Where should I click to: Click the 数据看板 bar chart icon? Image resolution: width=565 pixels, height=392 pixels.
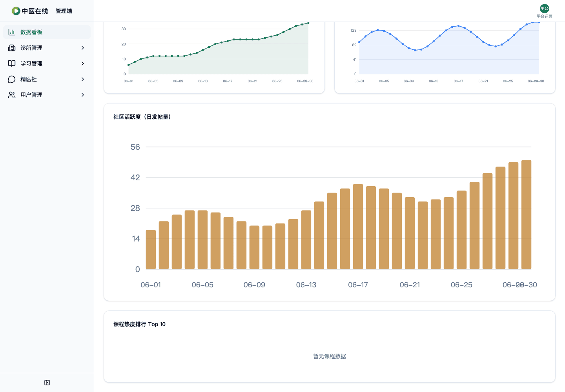[12, 32]
